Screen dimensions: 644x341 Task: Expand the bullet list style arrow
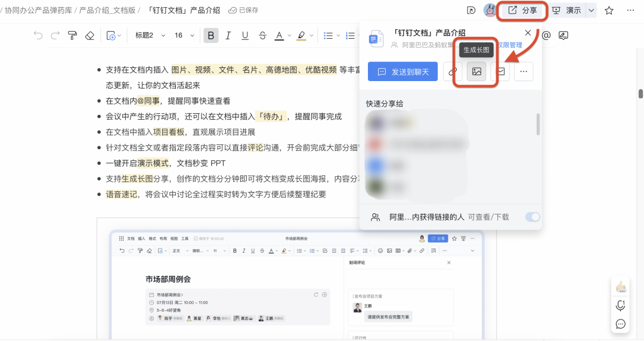[338, 36]
